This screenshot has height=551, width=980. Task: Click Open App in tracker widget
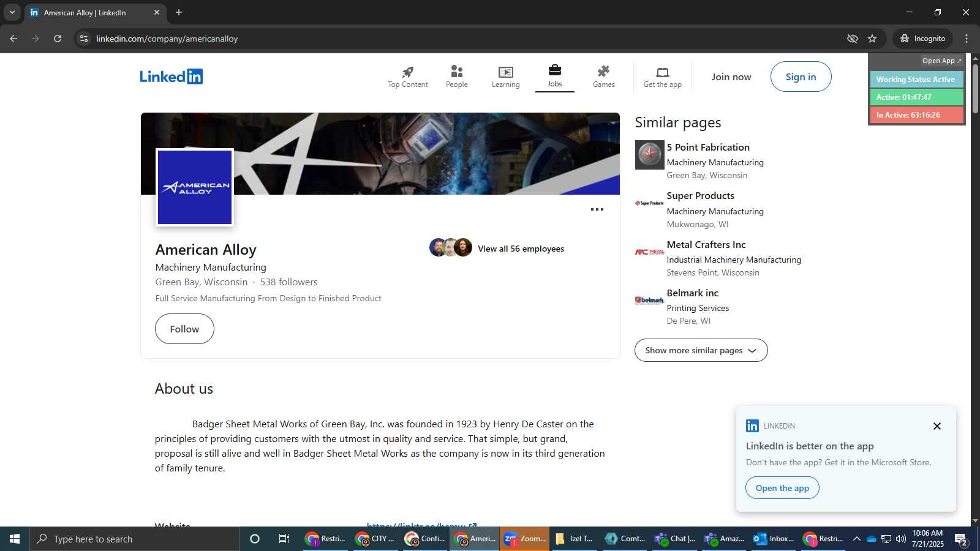pos(942,61)
